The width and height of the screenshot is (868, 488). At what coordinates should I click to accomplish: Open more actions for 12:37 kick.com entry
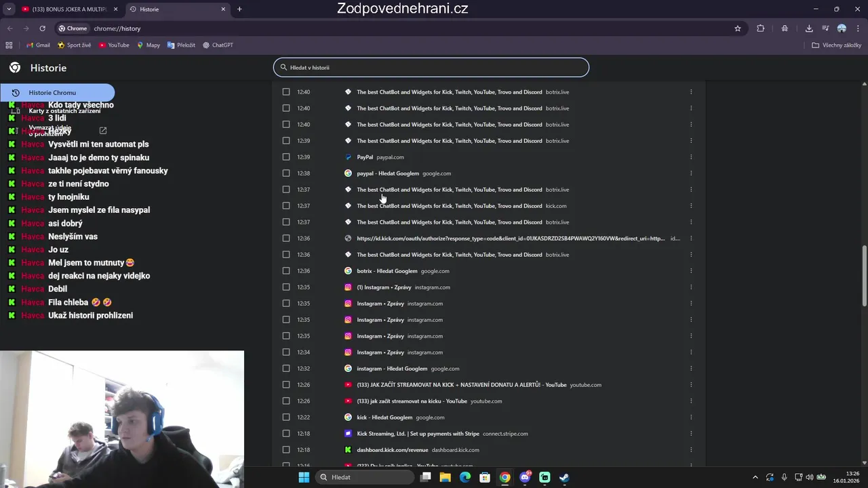[691, 206]
